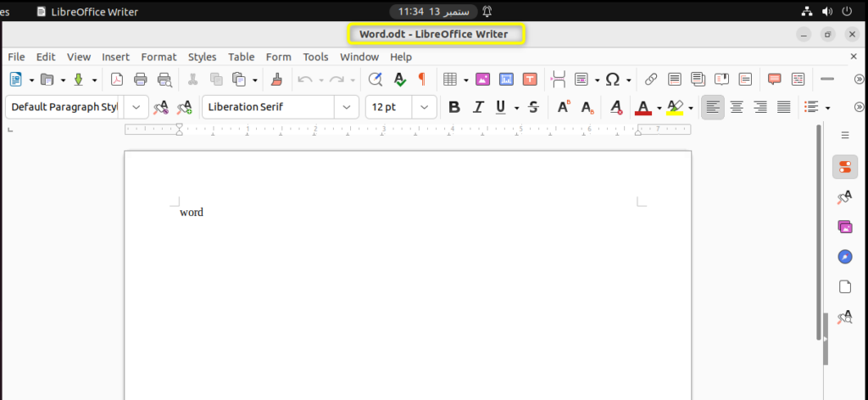
Task: Apply the yellow highlighting color
Action: click(x=675, y=108)
